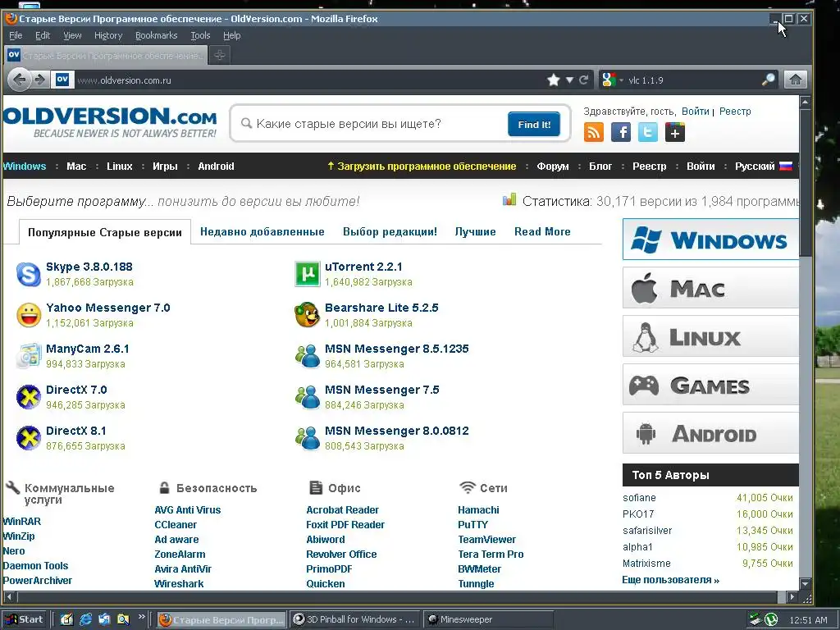Click the statistics bar chart icon
This screenshot has height=630, width=840.
coord(509,200)
